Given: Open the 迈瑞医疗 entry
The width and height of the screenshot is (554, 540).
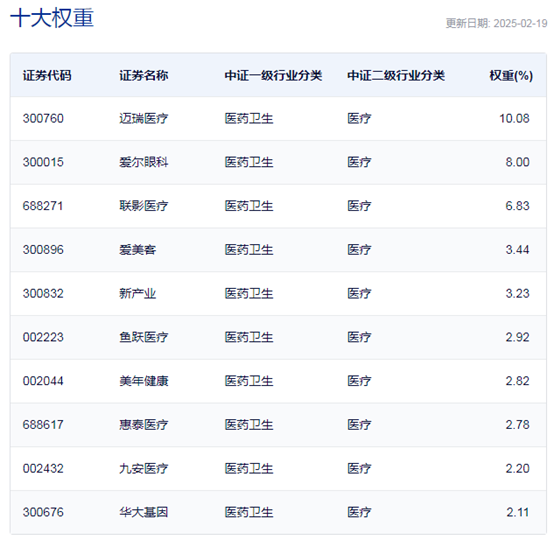Looking at the screenshot, I should tap(143, 118).
